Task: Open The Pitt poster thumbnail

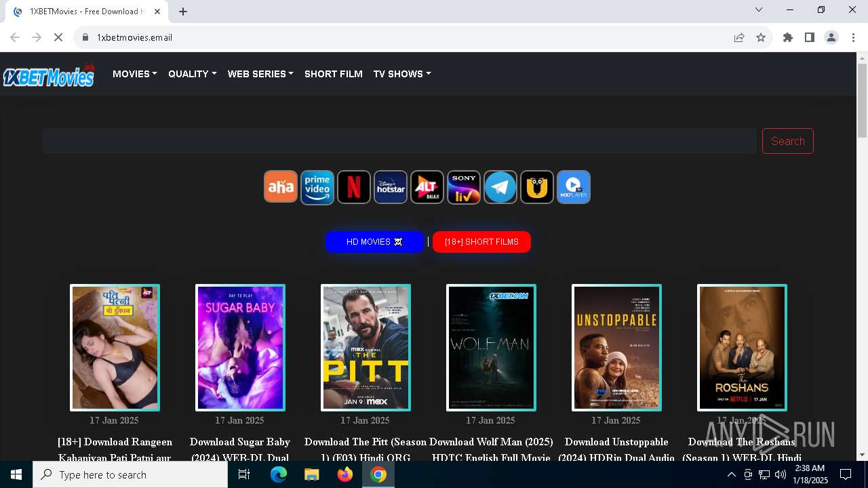Action: click(x=366, y=348)
